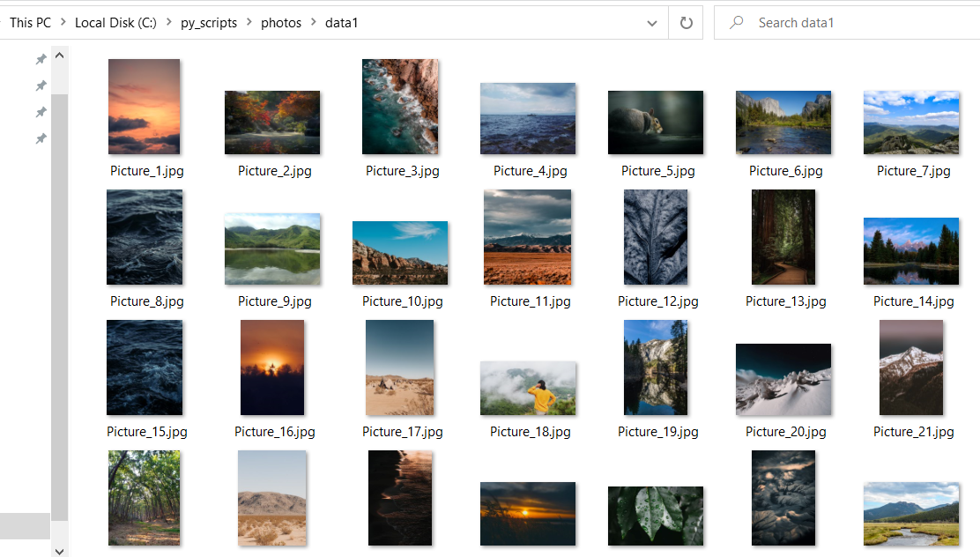Select Picture_21.jpg snowy mountain thumbnail

tap(911, 368)
